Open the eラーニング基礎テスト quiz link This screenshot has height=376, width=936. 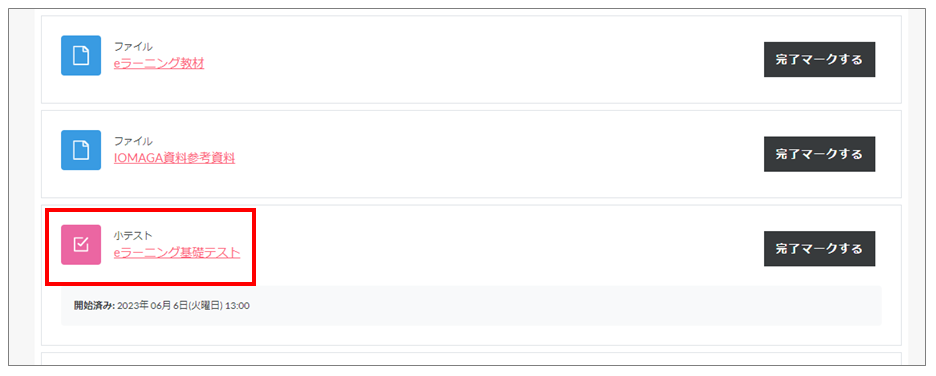point(177,253)
